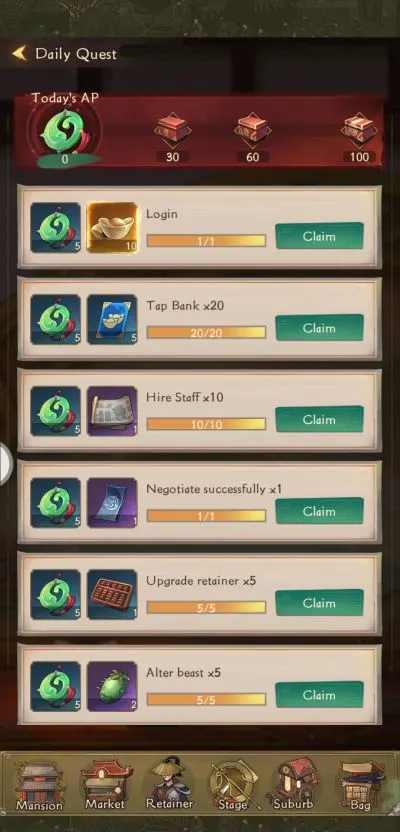Open the Retainer tab

(169, 784)
